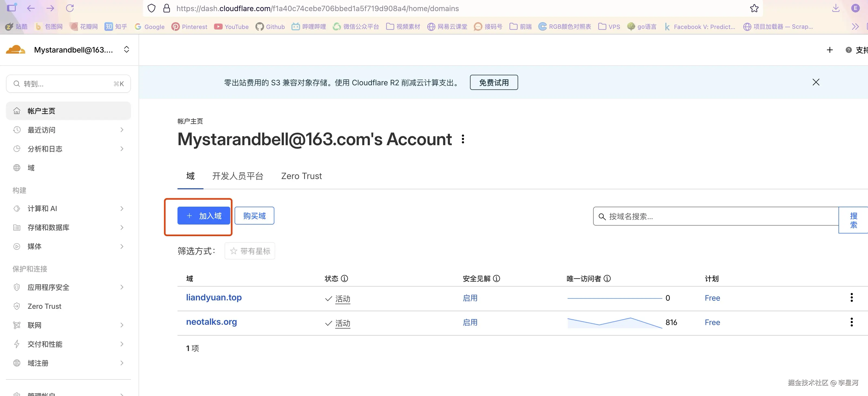Click the browser reload icon
This screenshot has height=396, width=868.
pos(70,8)
